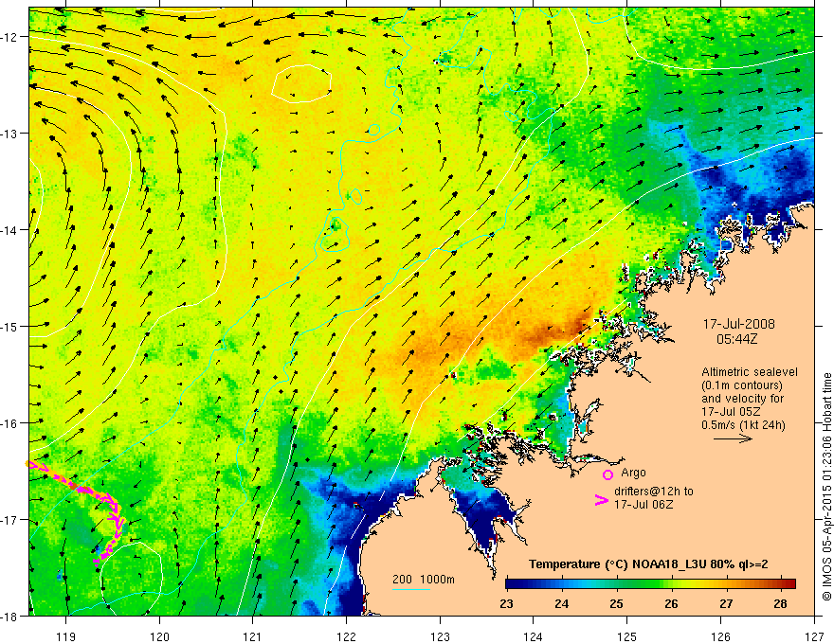Click the latitude axis label -13

(9, 134)
